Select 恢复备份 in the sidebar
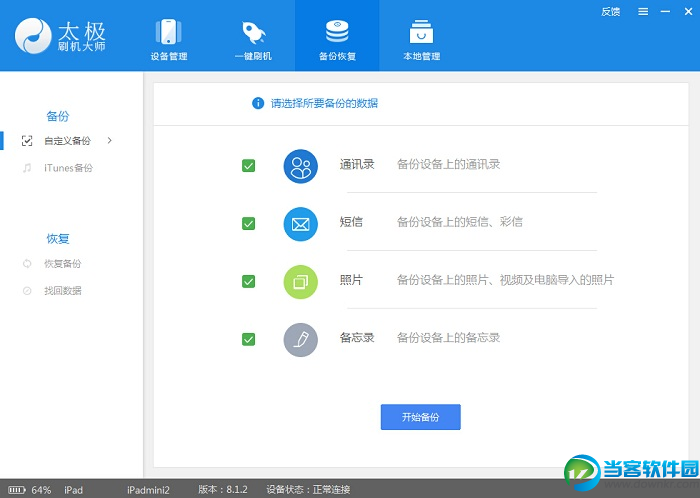 tap(62, 264)
